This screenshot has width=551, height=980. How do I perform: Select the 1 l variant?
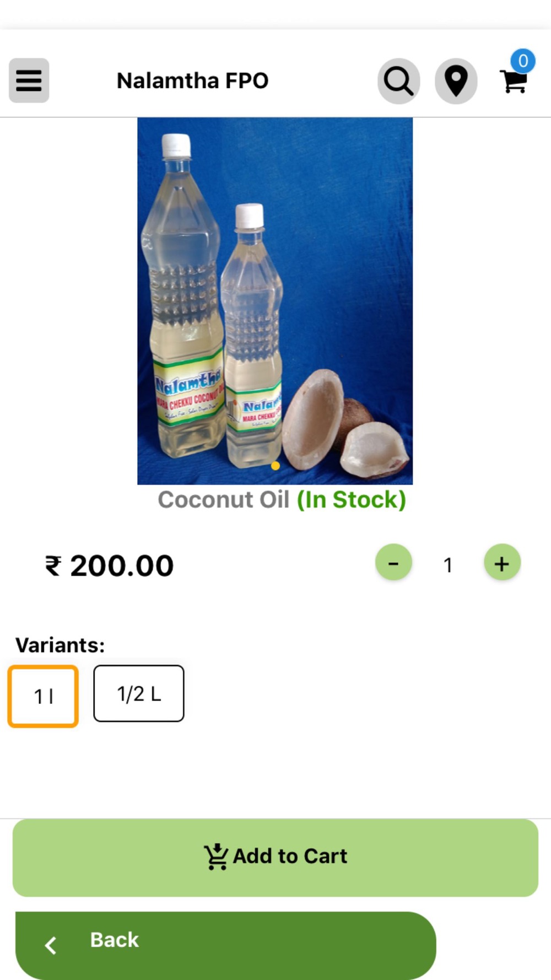(x=43, y=696)
